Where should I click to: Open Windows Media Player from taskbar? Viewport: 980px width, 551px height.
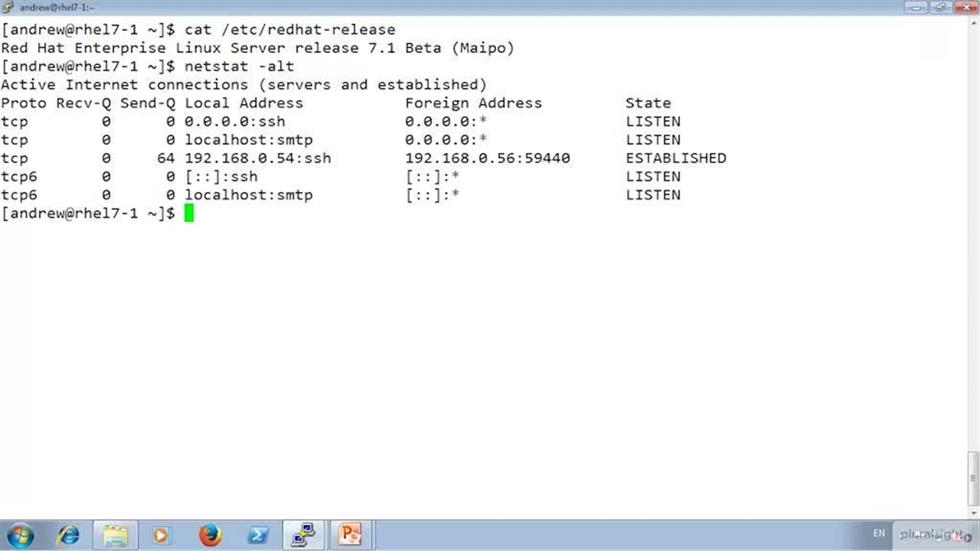click(x=162, y=534)
